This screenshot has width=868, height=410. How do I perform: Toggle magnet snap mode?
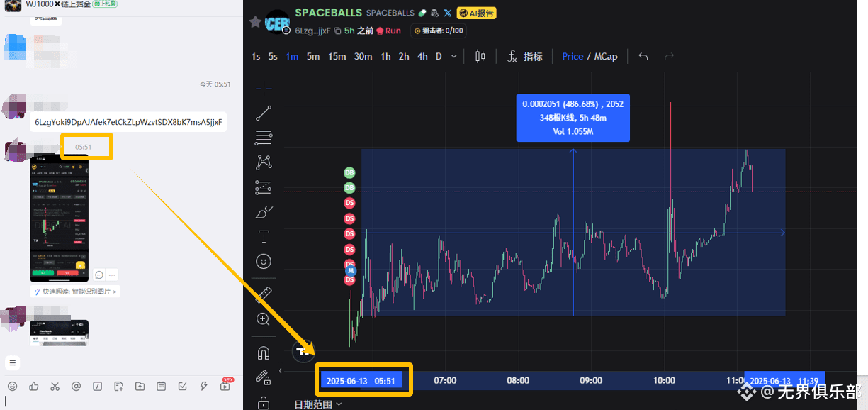click(x=264, y=352)
